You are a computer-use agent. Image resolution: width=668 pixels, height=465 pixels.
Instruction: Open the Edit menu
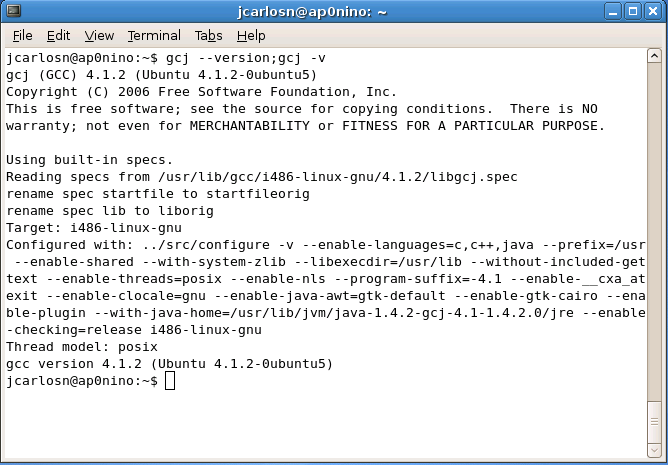[59, 35]
